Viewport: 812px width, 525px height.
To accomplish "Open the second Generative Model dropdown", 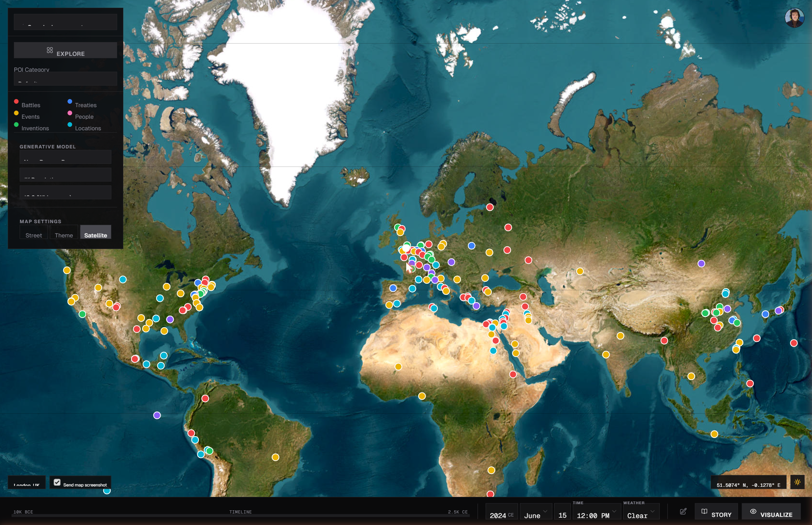I will (x=66, y=175).
